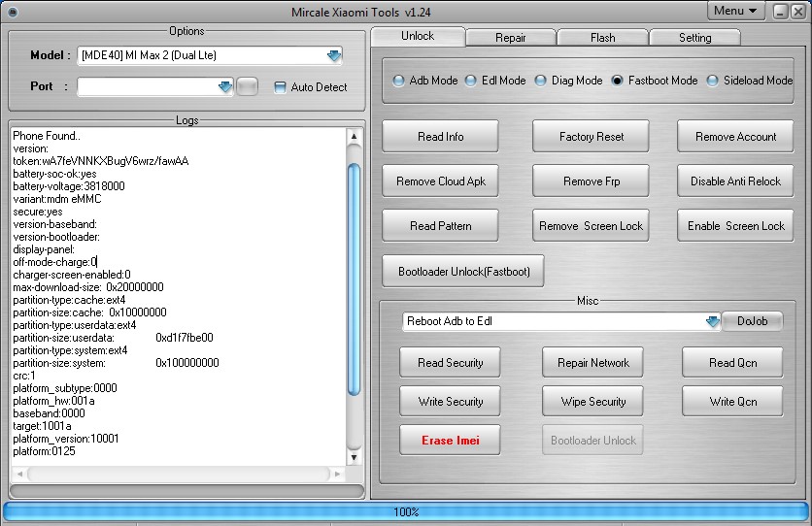Click the logs vertical scrollbar thumb
The image size is (812, 526).
(x=355, y=279)
